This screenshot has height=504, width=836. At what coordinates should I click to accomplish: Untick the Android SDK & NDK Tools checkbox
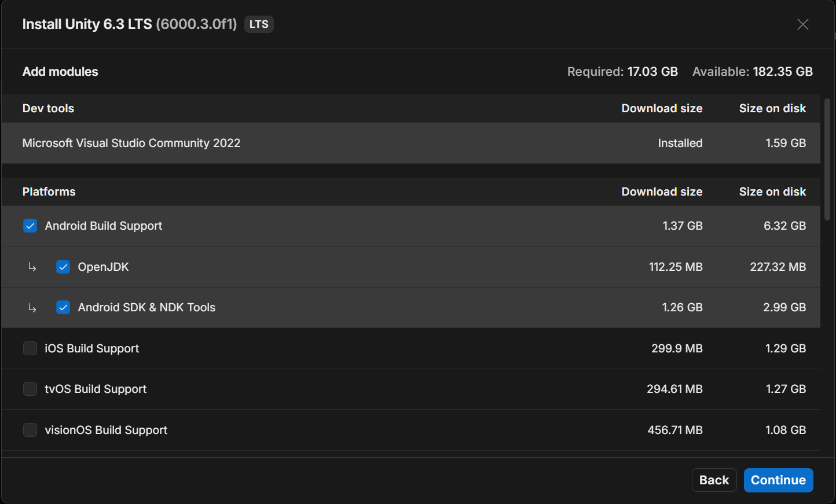coord(63,307)
